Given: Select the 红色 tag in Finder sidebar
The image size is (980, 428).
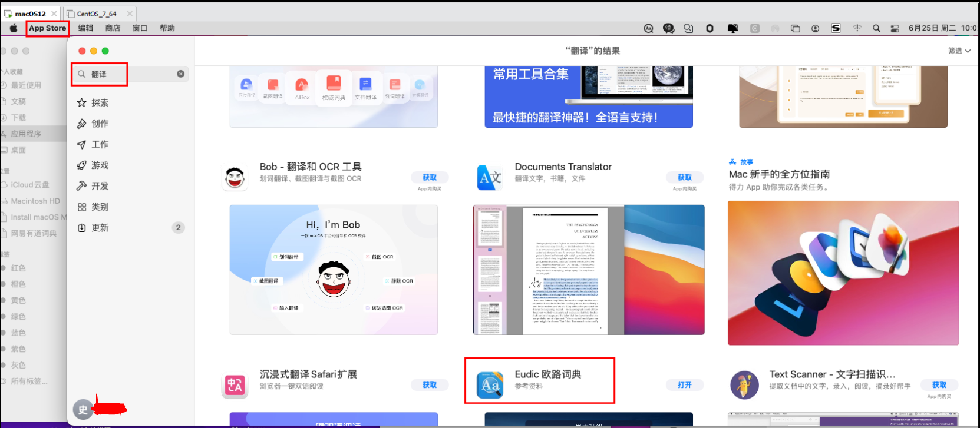Looking at the screenshot, I should (18, 268).
